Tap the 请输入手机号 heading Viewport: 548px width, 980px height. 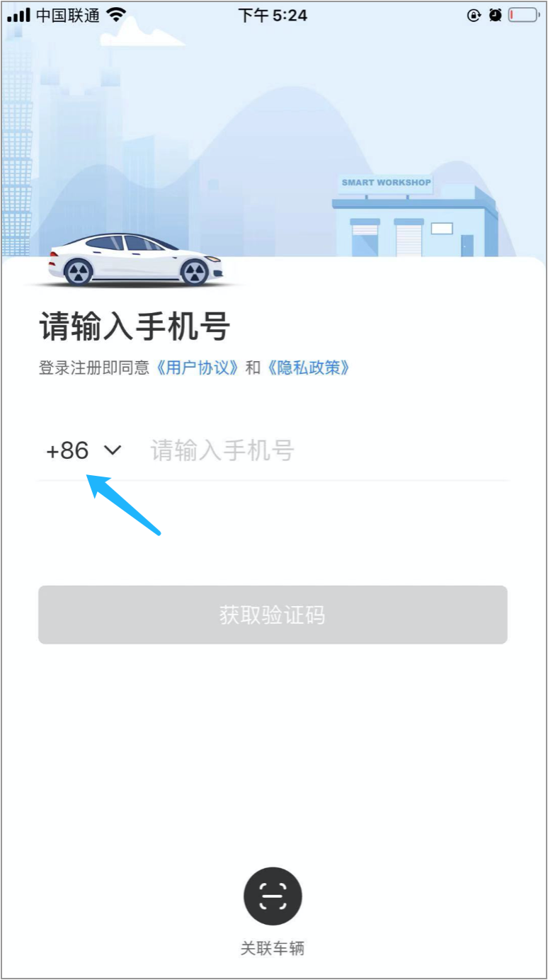click(135, 327)
